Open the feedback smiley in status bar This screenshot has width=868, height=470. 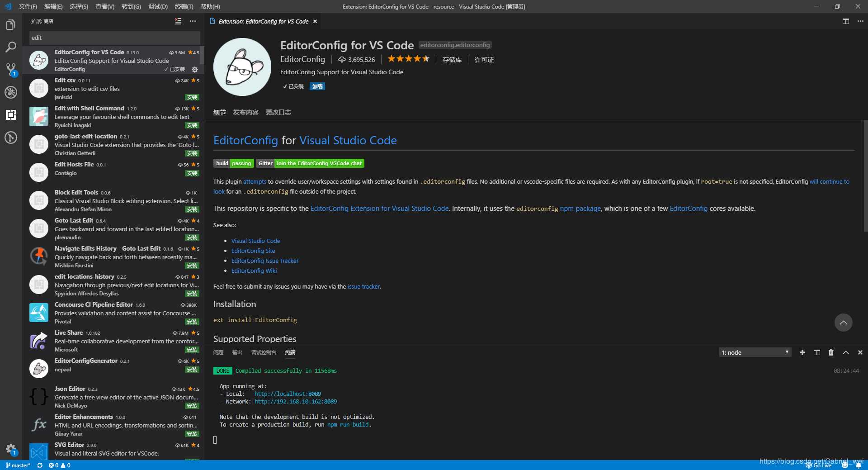tap(845, 465)
